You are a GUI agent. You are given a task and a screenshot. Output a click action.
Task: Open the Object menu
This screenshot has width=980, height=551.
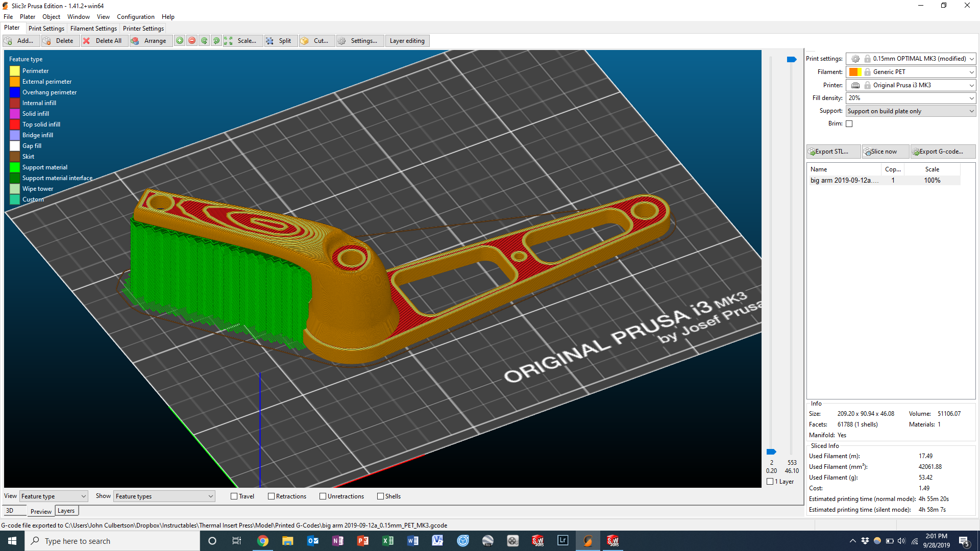51,17
